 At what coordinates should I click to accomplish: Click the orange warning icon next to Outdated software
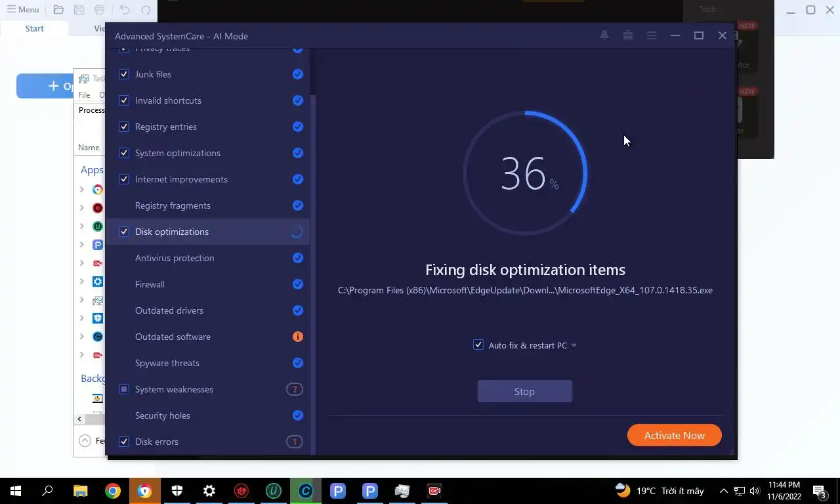(x=298, y=337)
